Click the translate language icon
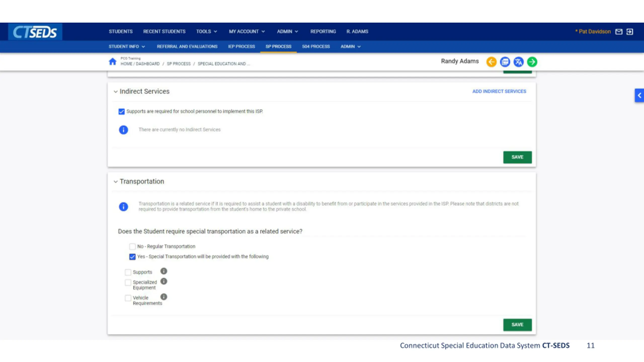Viewport: 644px width, 362px height. point(518,62)
